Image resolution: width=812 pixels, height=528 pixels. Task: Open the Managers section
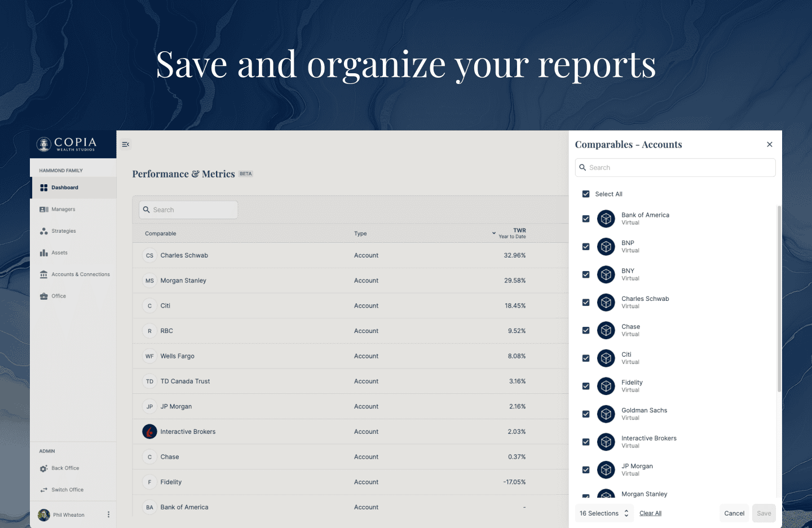coord(73,209)
